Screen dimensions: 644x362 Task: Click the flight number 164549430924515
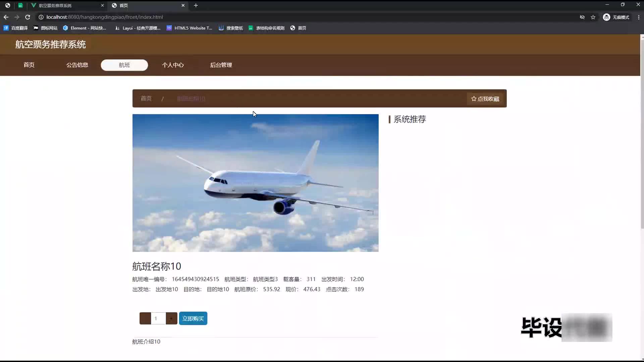pos(196,279)
